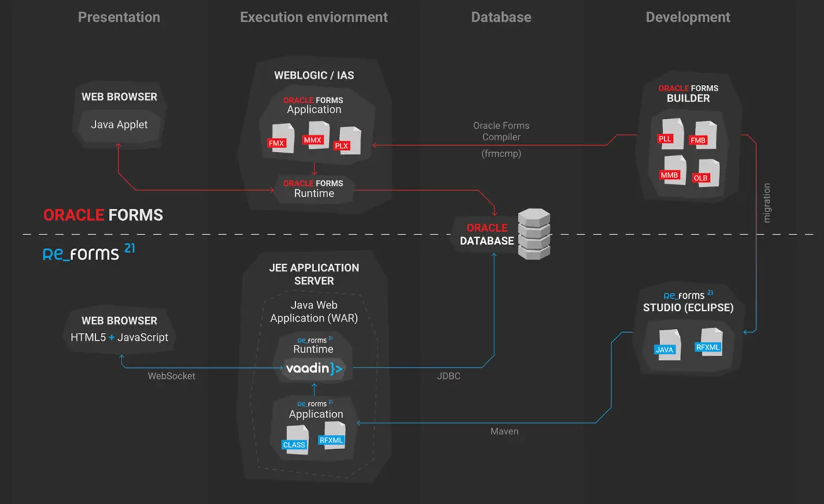
Task: Select the MMX file icon
Action: [x=315, y=136]
